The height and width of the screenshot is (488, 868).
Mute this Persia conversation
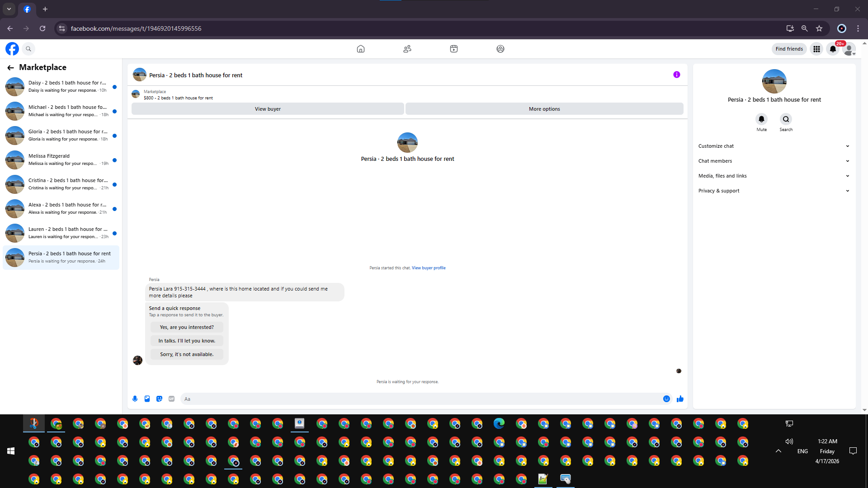tap(762, 119)
